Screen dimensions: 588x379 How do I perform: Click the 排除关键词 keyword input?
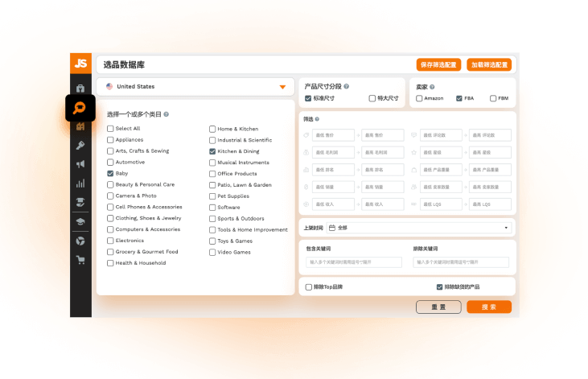click(x=461, y=262)
